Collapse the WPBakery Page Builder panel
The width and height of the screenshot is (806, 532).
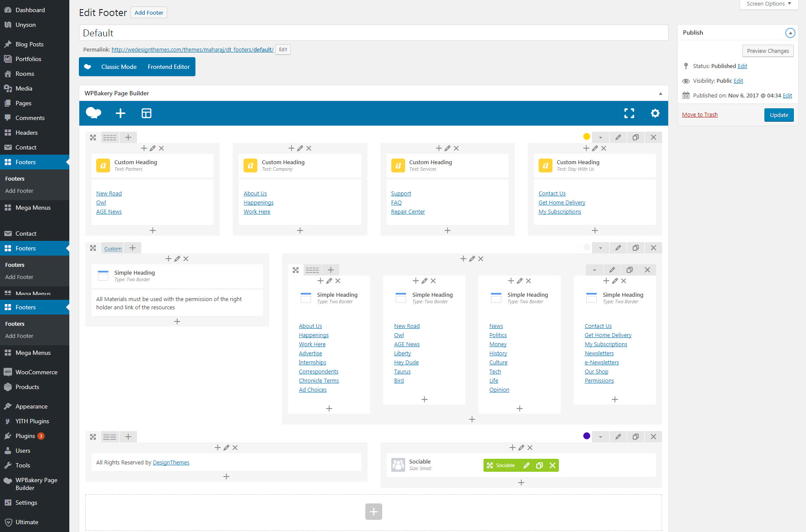660,94
